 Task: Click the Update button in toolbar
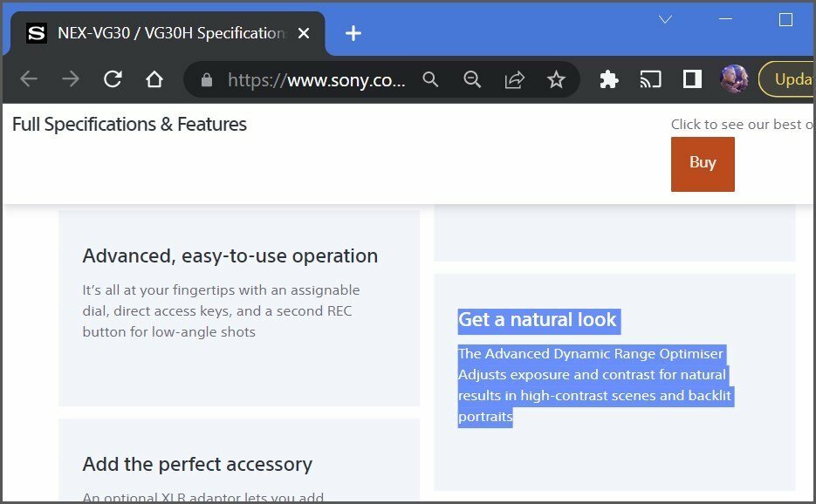pos(790,79)
